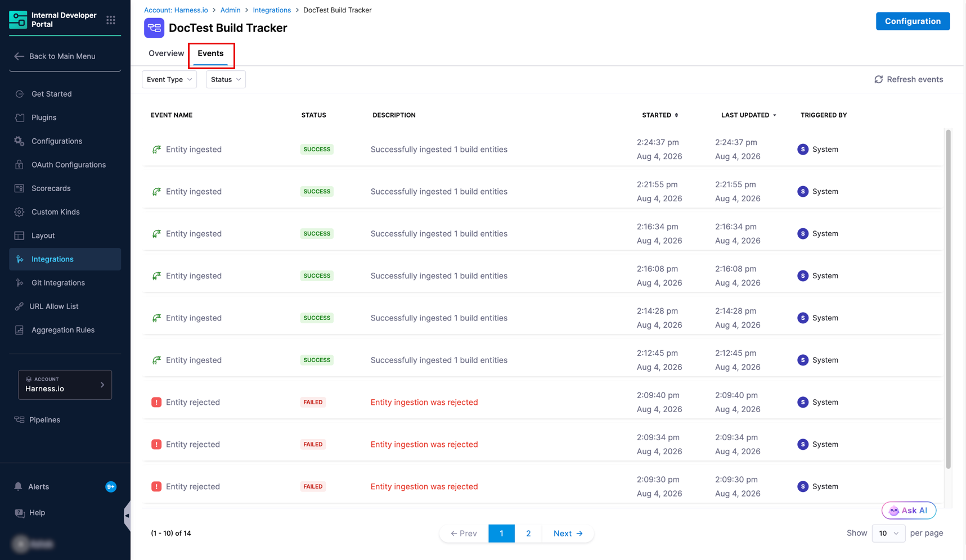This screenshot has height=560, width=966.
Task: Click the URL Allow List link icon
Action: (20, 306)
